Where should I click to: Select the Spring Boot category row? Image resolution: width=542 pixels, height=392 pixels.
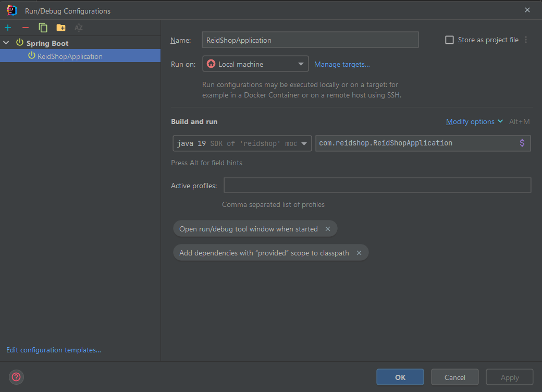[80, 43]
